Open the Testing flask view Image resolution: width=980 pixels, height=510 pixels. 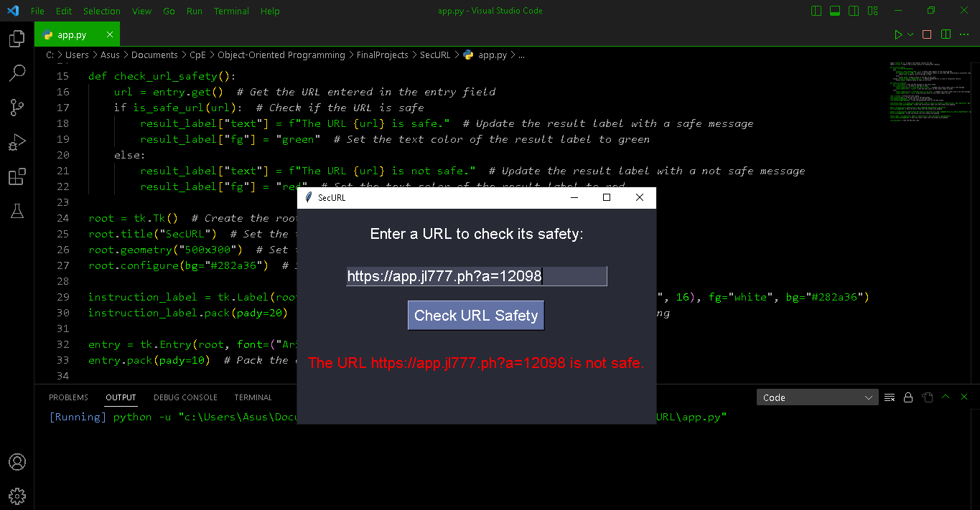click(x=17, y=211)
